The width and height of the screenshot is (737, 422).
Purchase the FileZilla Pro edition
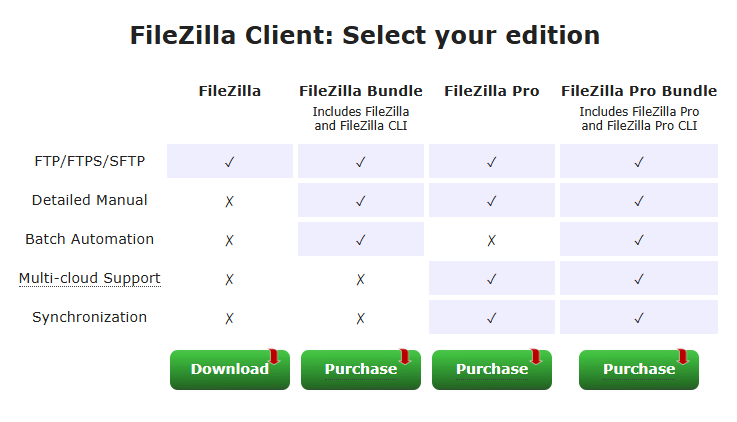(491, 370)
